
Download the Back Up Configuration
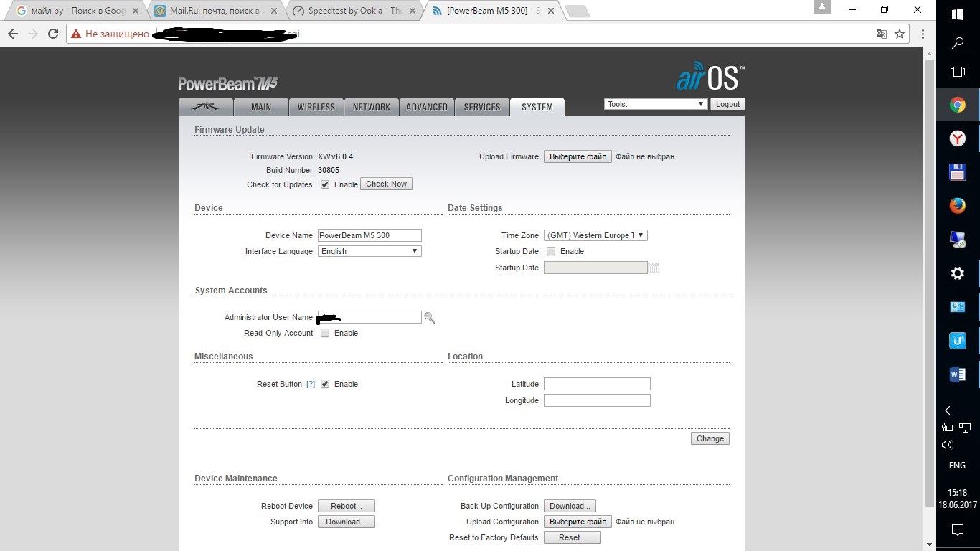[570, 506]
